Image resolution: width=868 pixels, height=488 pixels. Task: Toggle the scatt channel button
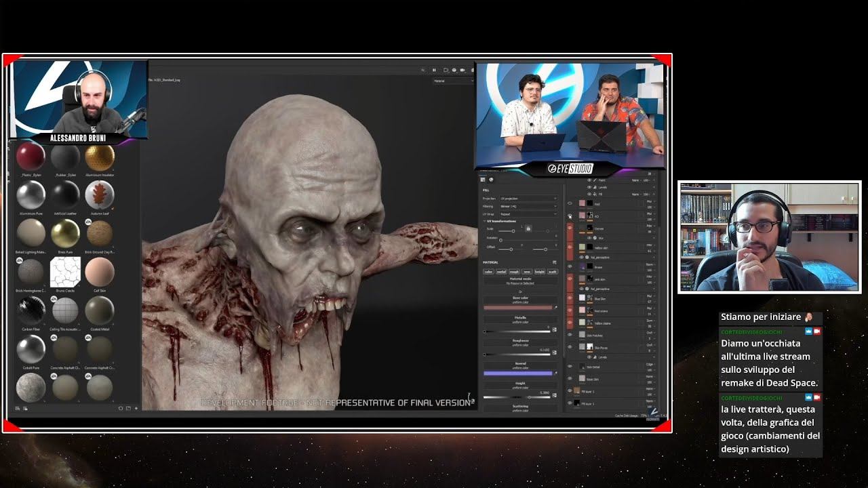click(x=552, y=272)
